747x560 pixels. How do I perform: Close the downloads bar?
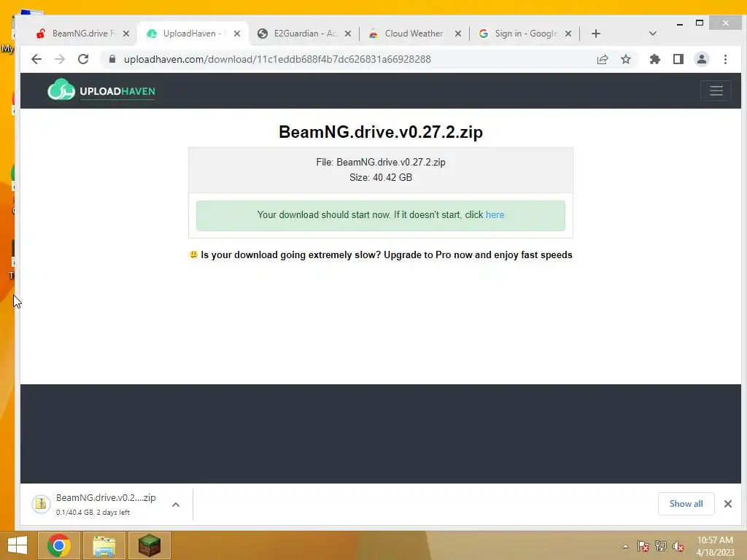727,504
